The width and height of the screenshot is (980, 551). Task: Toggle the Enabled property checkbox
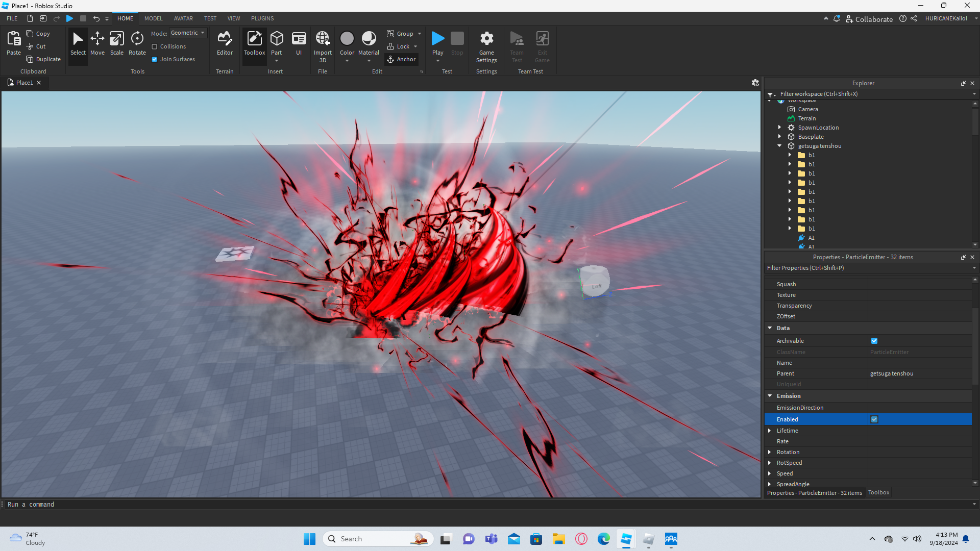874,419
